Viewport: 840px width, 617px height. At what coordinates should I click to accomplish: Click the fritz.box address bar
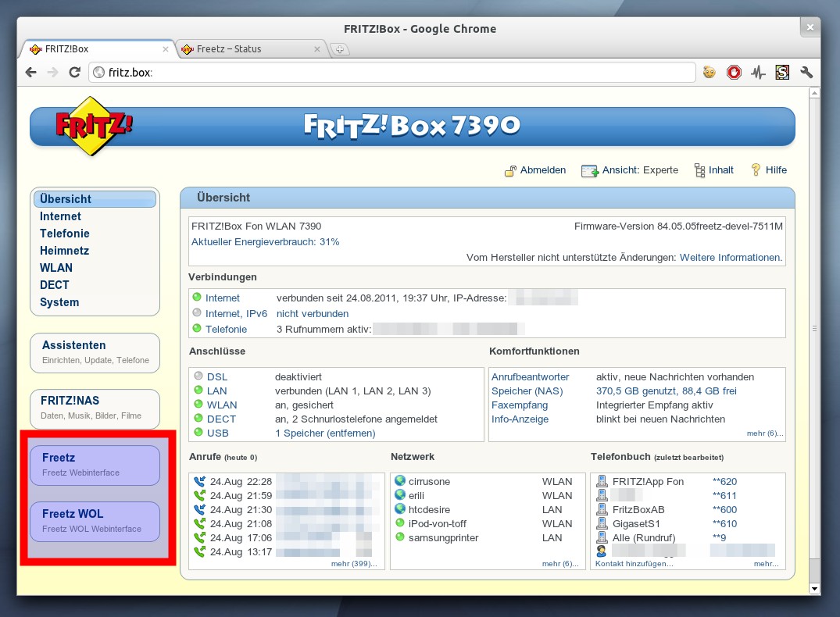click(391, 73)
